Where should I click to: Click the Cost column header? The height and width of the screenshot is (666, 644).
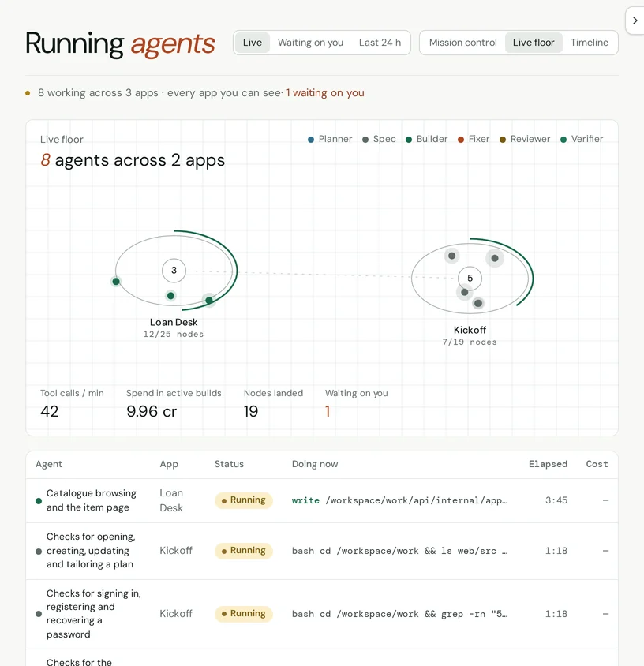click(x=597, y=464)
